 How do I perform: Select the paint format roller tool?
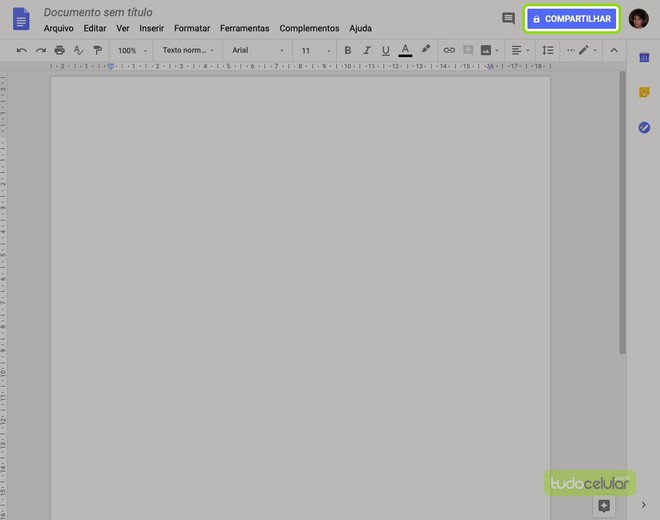97,50
